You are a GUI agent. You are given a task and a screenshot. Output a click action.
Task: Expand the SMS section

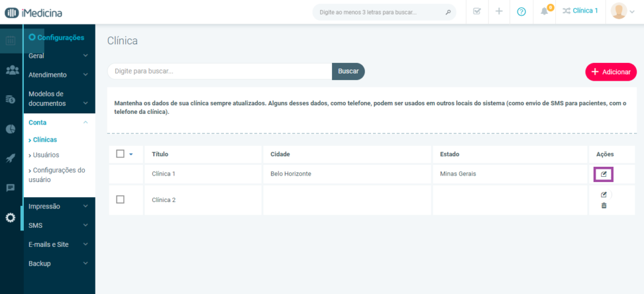click(x=59, y=225)
